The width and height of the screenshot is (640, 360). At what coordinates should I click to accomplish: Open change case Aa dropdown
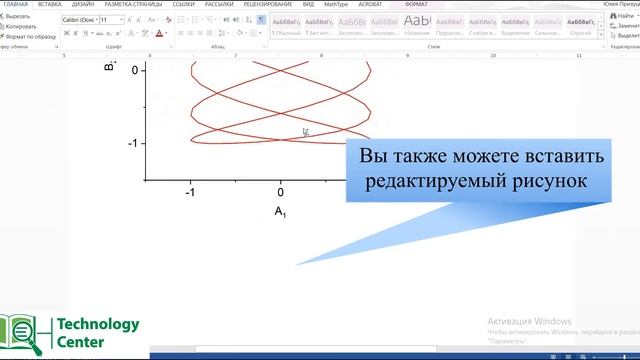click(152, 20)
